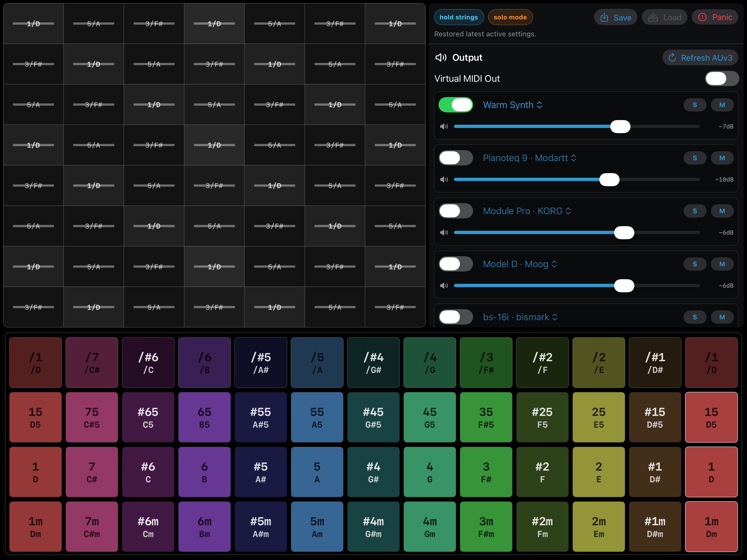Tap the 7 C# chord pad

click(x=92, y=472)
